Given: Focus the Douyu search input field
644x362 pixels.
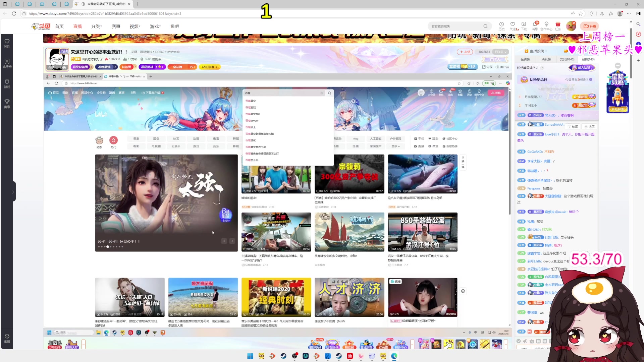Looking at the screenshot, I should click(x=455, y=26).
